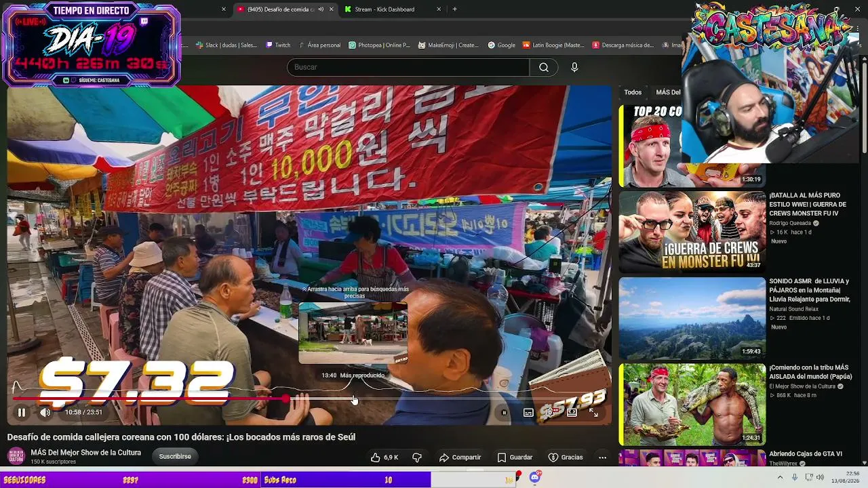Open the Twitch bookmark
The width and height of the screenshot is (868, 488).
tap(278, 45)
